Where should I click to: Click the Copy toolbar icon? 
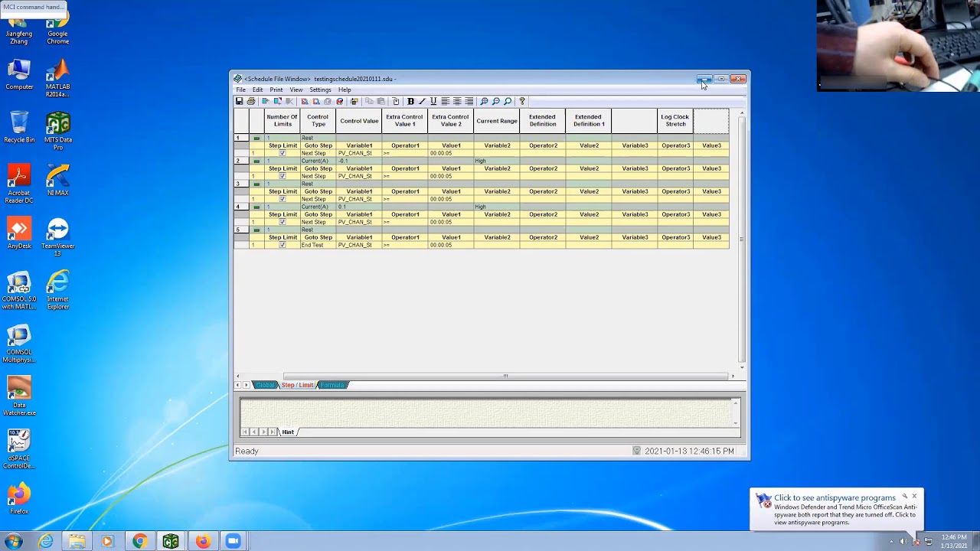coord(369,101)
